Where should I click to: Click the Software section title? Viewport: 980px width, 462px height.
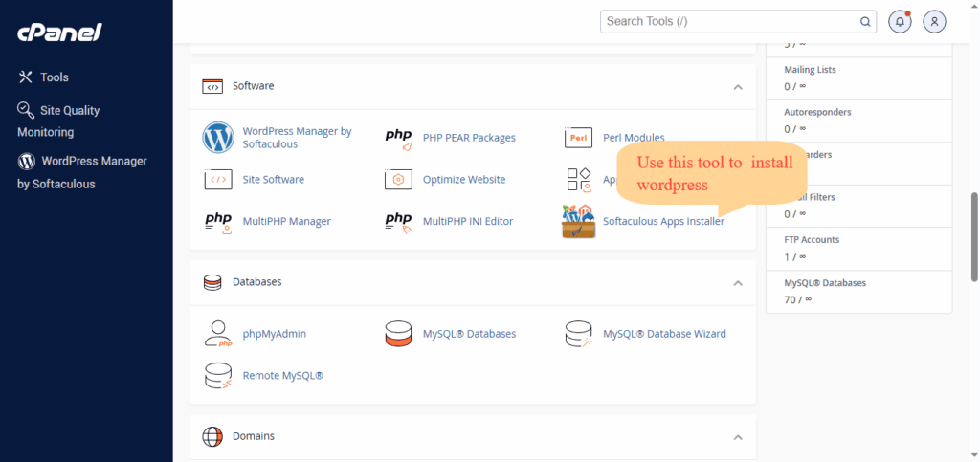253,86
